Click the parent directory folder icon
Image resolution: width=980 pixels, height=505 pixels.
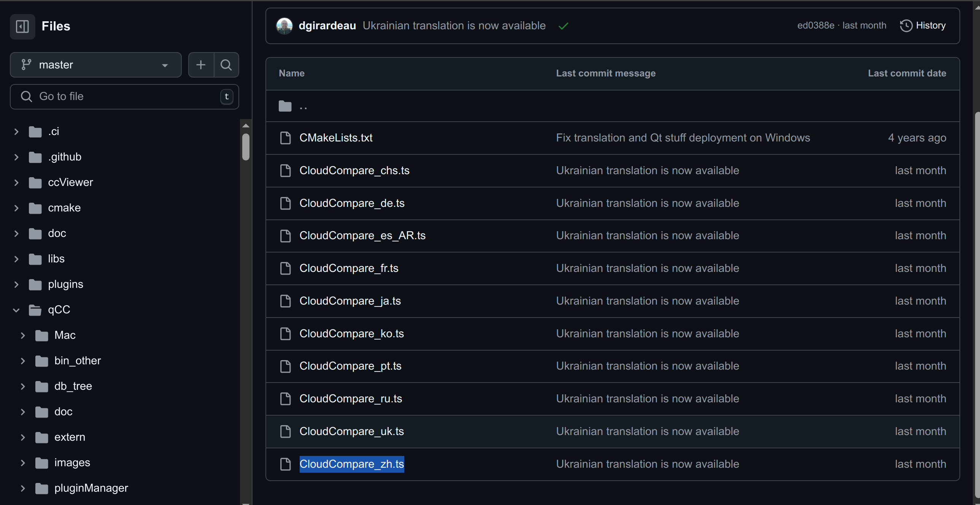pyautogui.click(x=285, y=106)
